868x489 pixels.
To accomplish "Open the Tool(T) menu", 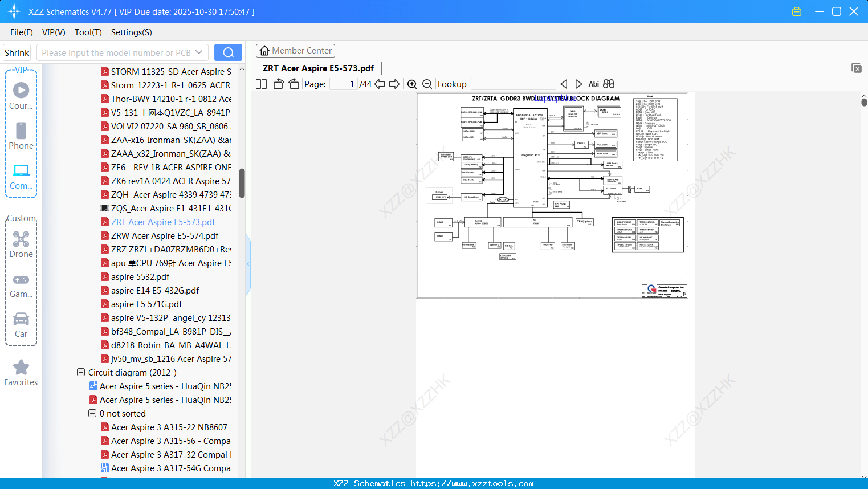I will click(x=88, y=32).
